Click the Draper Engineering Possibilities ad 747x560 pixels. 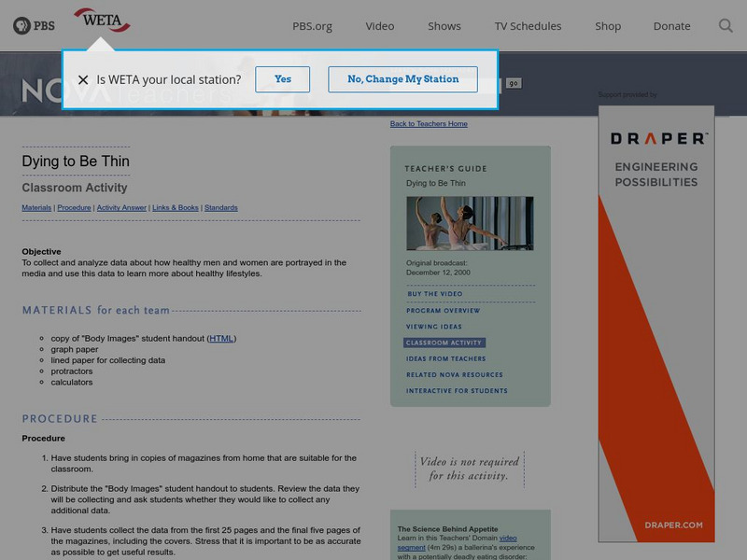pos(656,324)
